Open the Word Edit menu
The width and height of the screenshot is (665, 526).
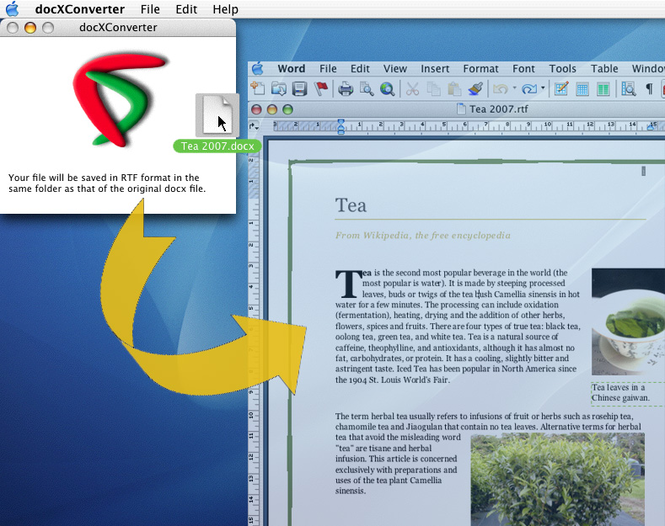click(x=360, y=68)
